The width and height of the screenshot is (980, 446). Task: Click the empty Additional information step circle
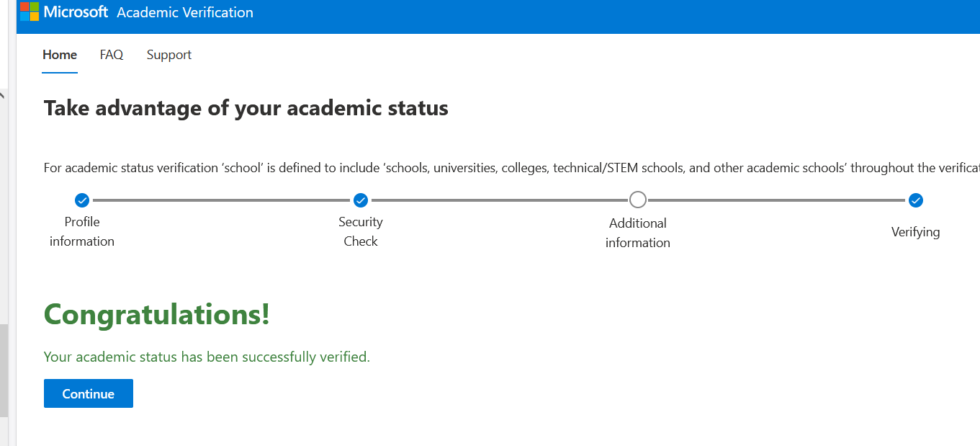(x=637, y=200)
